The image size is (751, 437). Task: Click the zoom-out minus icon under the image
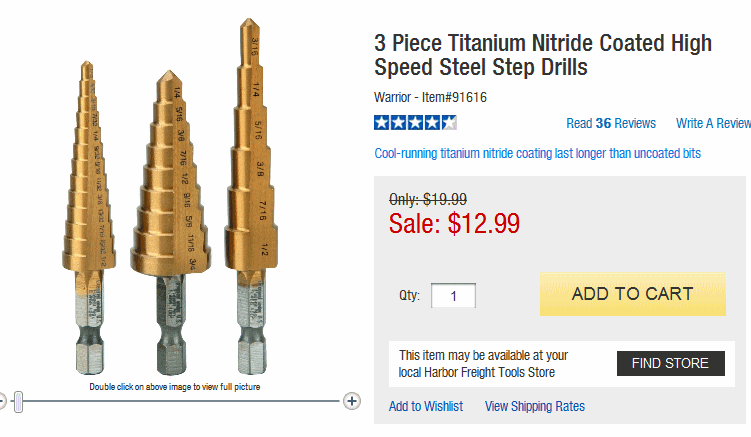[1, 401]
